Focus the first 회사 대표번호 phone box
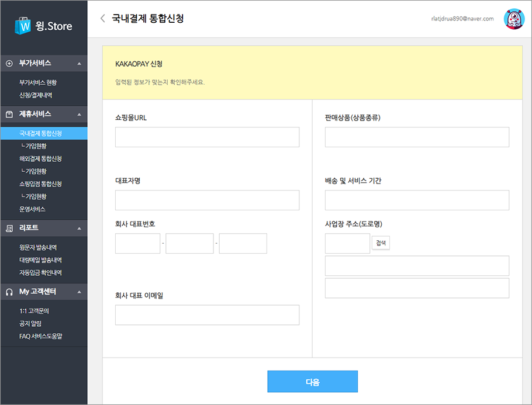The image size is (532, 405). coord(138,244)
